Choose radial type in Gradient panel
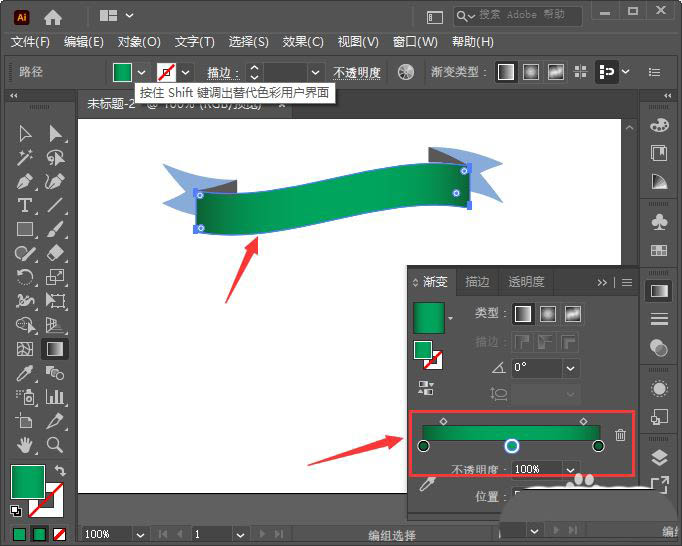The height and width of the screenshot is (546, 682). pyautogui.click(x=548, y=314)
